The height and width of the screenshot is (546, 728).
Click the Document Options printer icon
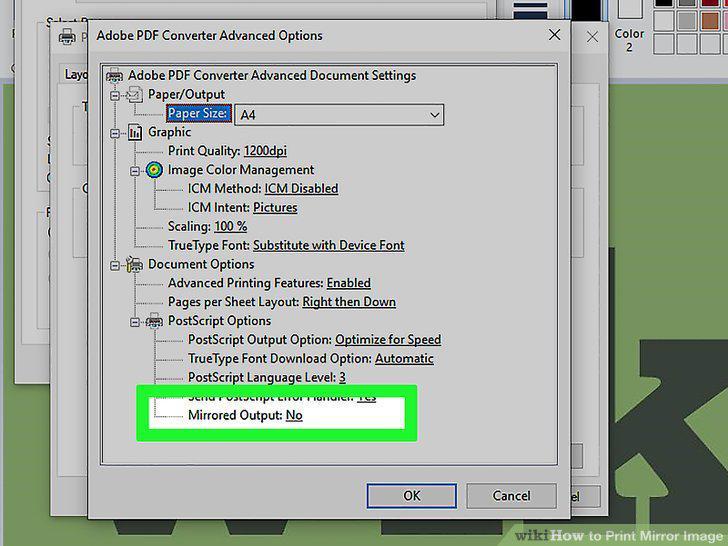[134, 264]
